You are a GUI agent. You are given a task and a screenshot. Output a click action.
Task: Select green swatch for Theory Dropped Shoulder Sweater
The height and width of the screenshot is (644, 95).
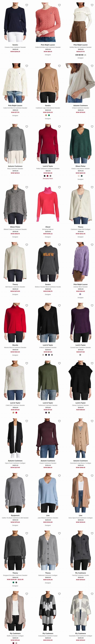point(14,582)
